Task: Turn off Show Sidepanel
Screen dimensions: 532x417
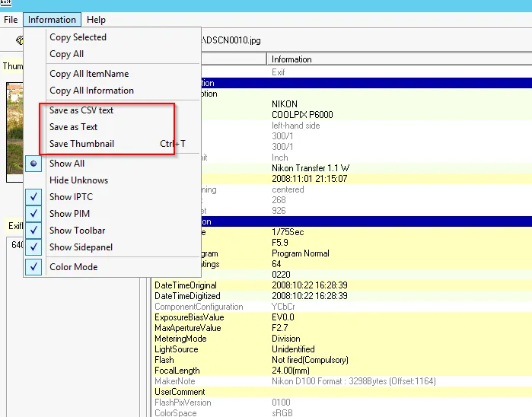Action: (x=81, y=247)
